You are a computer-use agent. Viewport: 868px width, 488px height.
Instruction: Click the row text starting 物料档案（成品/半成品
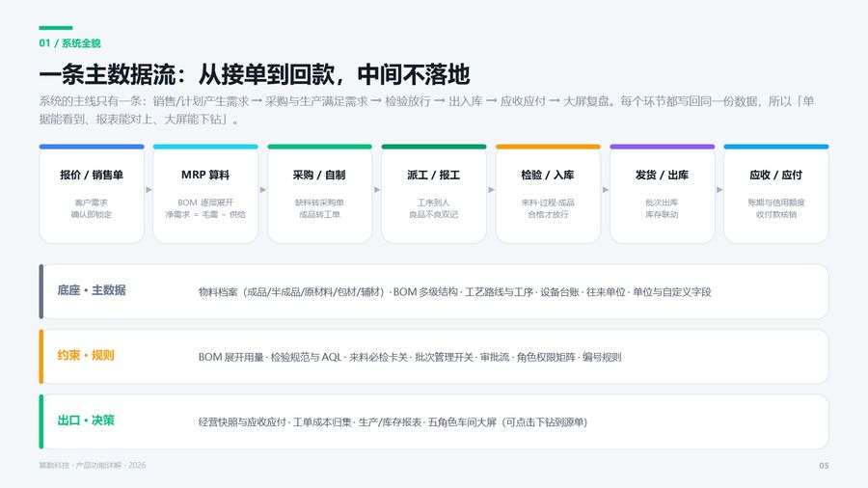coord(454,291)
